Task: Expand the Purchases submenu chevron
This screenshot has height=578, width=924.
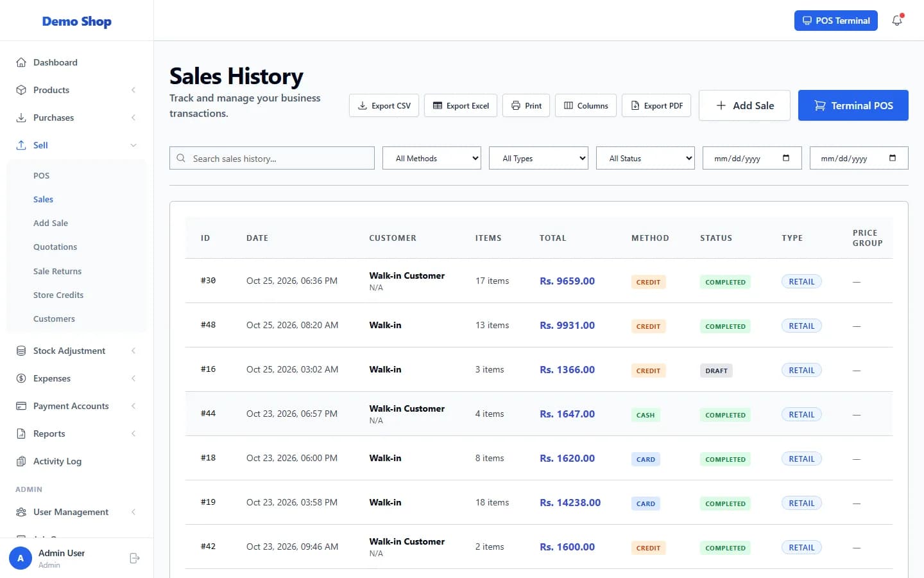Action: point(133,118)
